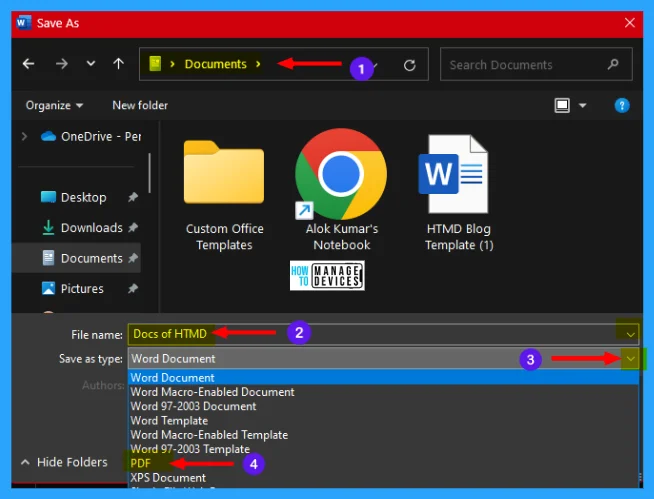
Task: Change the view layout icon
Action: tap(563, 105)
